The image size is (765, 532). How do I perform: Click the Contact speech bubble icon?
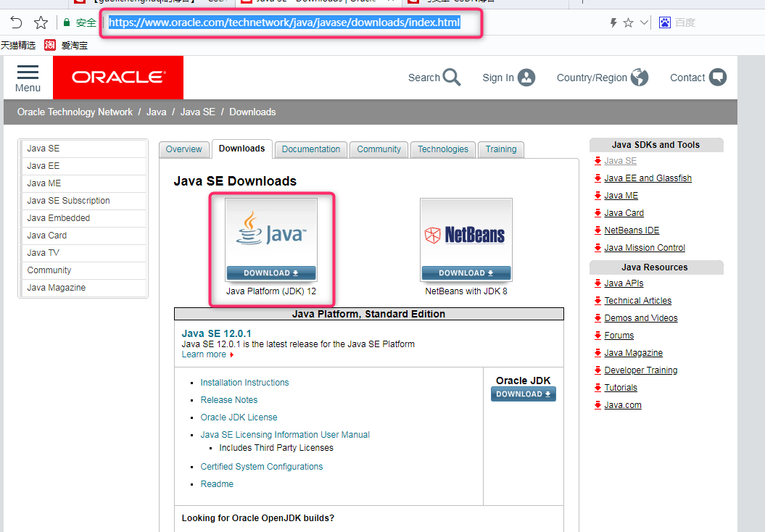[x=718, y=77]
